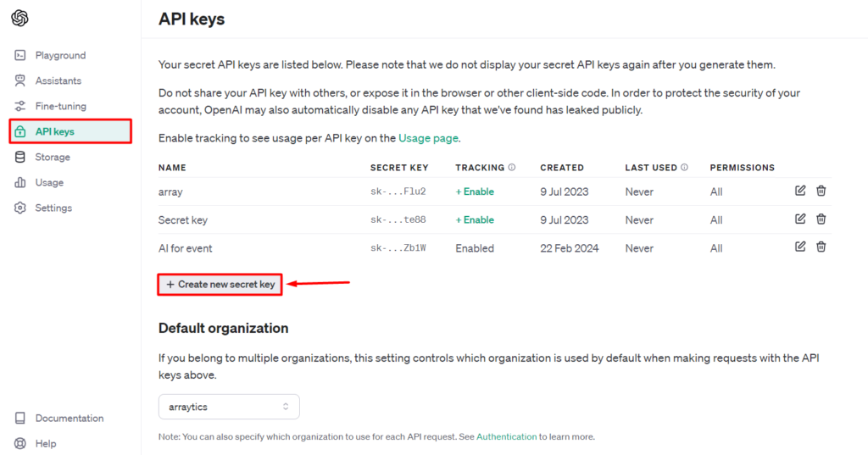868x455 pixels.
Task: Click the Assistants robot icon
Action: click(x=20, y=80)
